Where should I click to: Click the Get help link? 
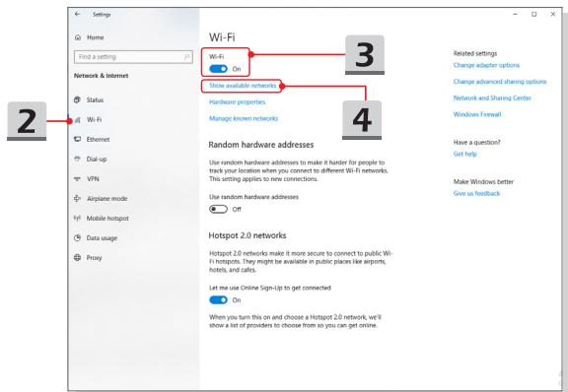pos(465,154)
